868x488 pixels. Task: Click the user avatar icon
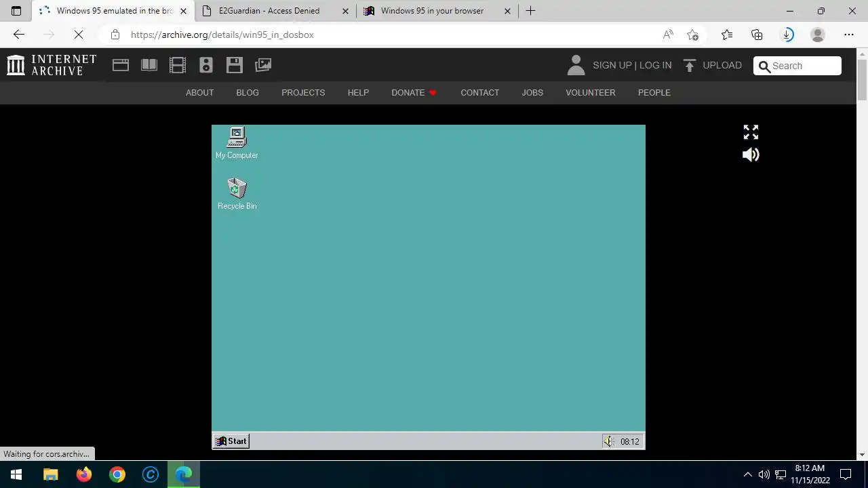point(576,65)
